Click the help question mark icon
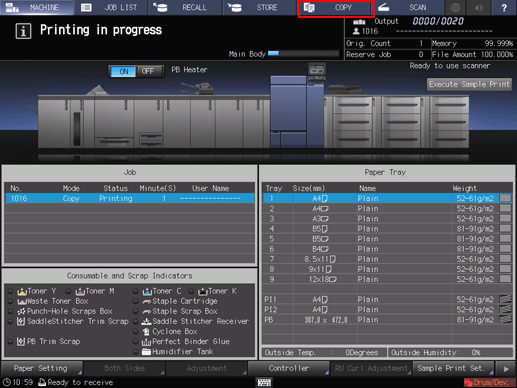This screenshot has width=517, height=388. point(504,7)
